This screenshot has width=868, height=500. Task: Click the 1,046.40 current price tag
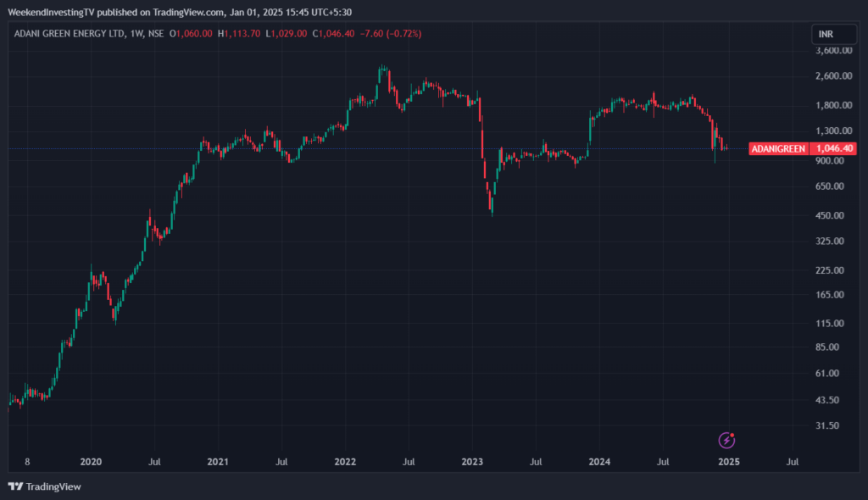click(x=834, y=148)
